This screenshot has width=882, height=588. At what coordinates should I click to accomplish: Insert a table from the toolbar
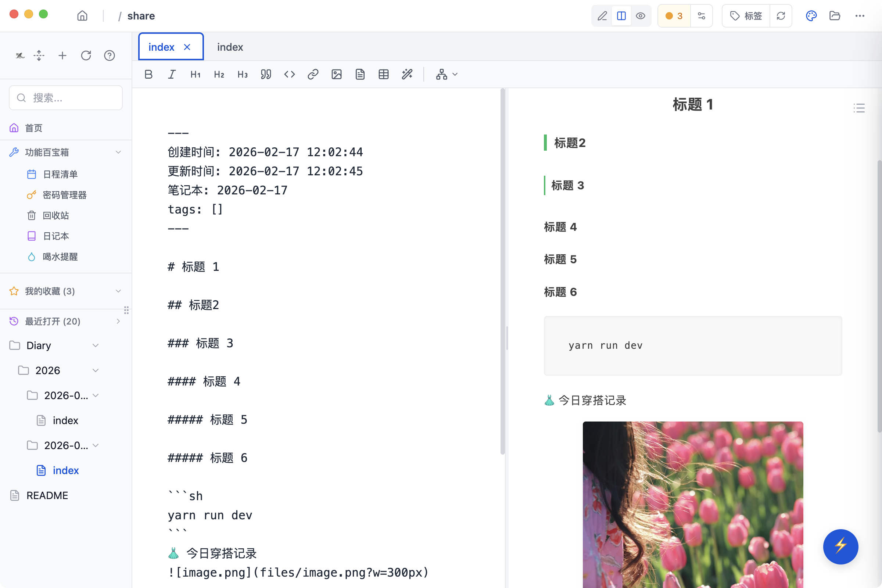[383, 74]
